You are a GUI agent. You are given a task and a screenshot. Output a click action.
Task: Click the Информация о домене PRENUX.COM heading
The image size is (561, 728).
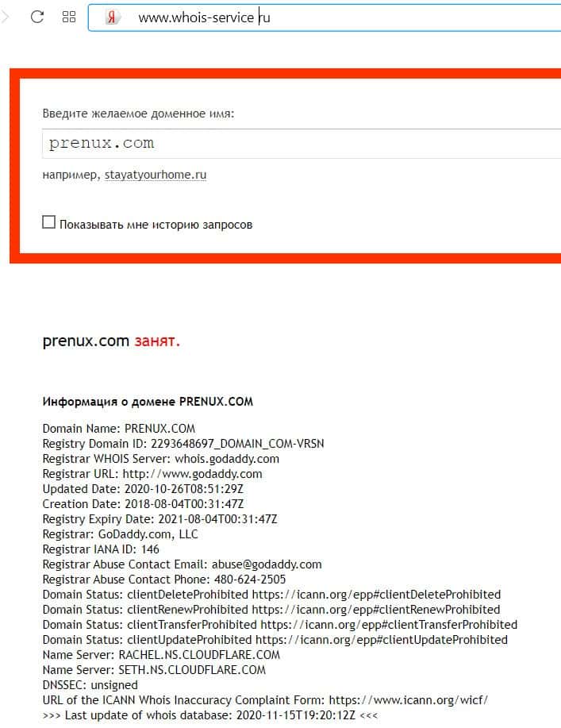coord(148,402)
